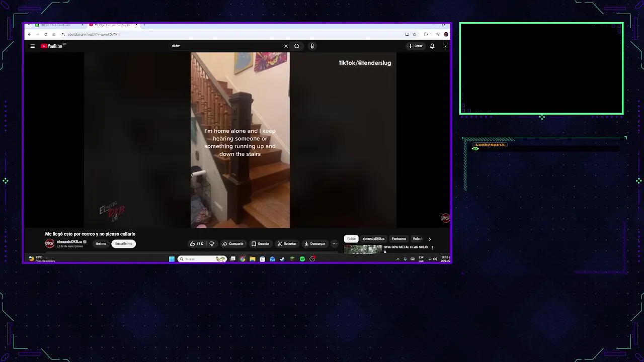Open Windows Start menu
This screenshot has height=362, width=644.
172,259
